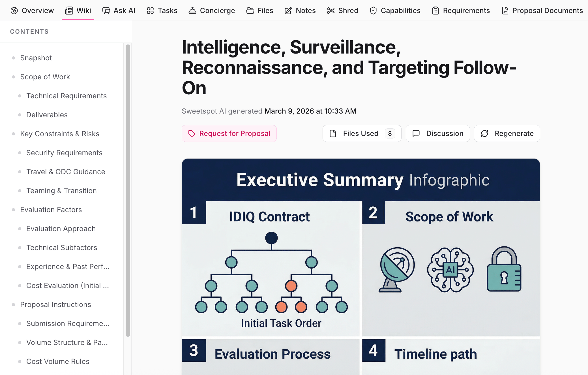Select the Shred tab
Image resolution: width=588 pixels, height=375 pixels.
(343, 10)
